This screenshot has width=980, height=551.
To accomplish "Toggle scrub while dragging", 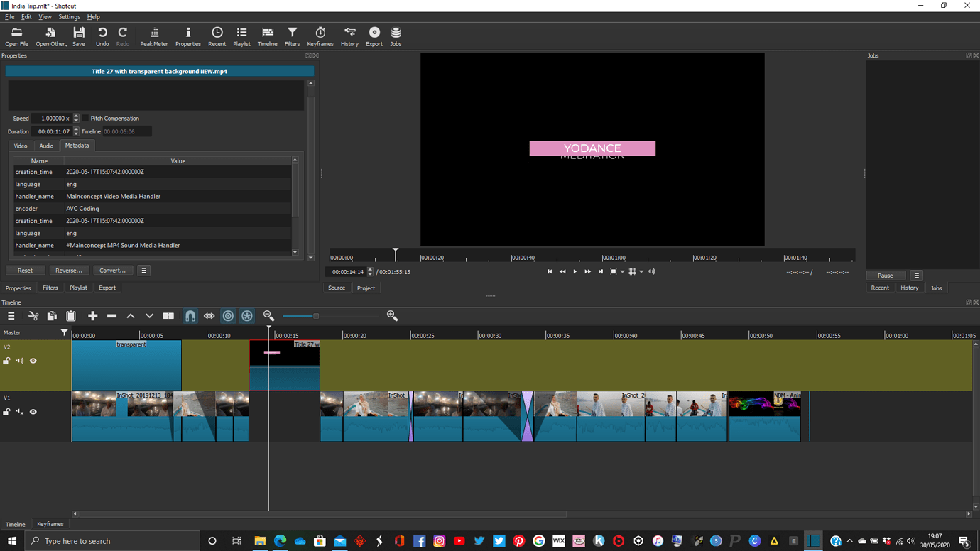I will tap(209, 316).
